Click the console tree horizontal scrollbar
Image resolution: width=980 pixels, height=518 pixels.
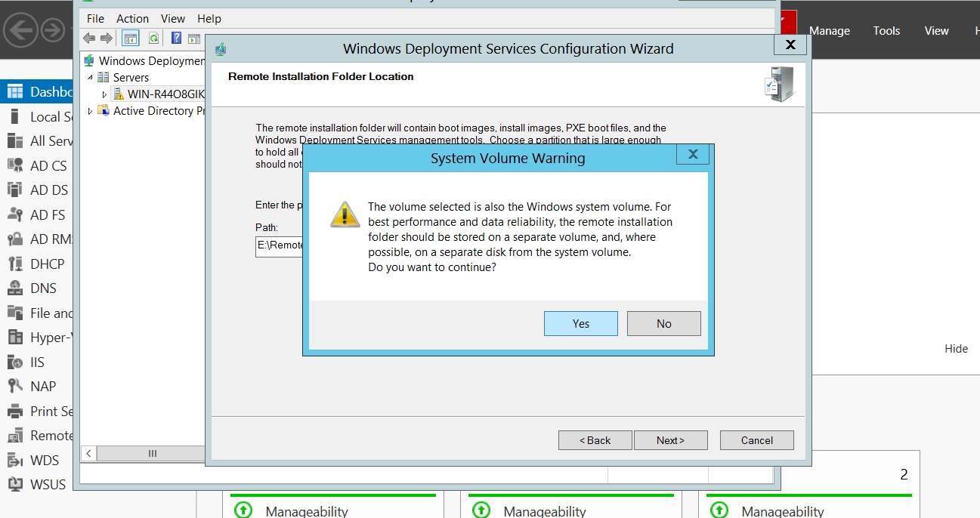tap(152, 453)
